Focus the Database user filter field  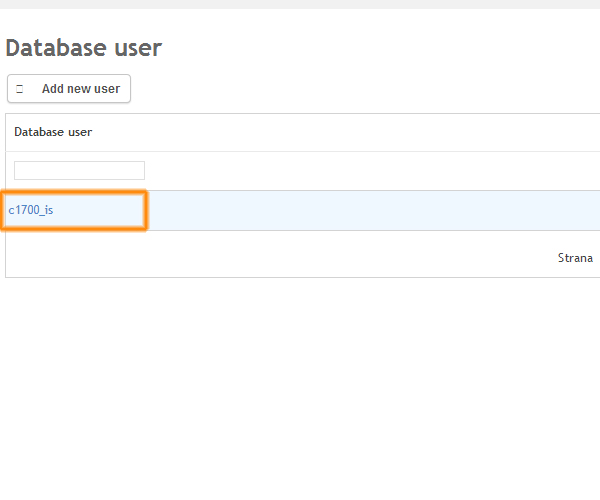[x=79, y=170]
